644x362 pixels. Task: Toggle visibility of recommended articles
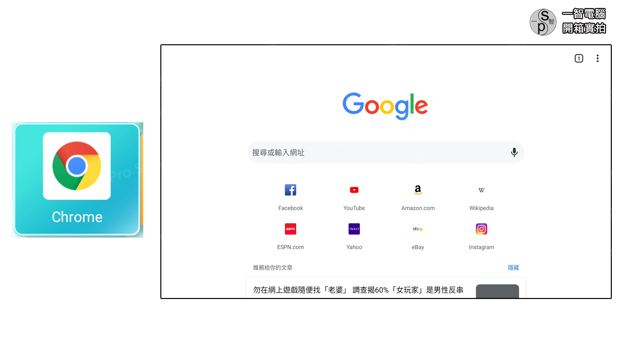(x=513, y=267)
